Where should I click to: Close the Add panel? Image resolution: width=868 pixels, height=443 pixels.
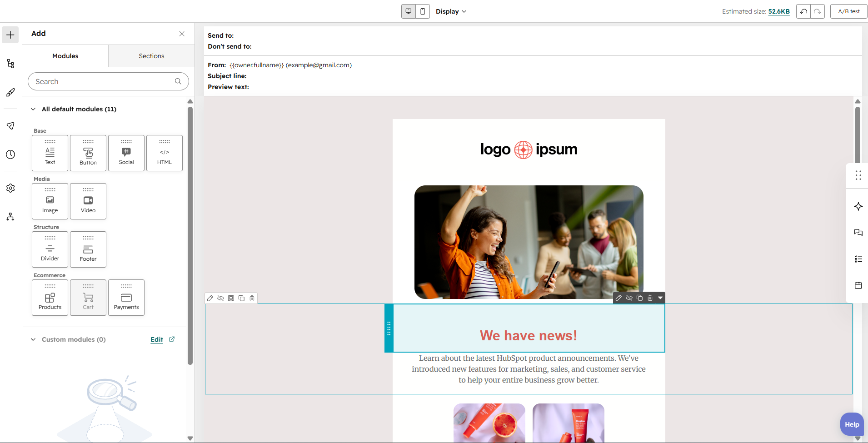pos(182,34)
